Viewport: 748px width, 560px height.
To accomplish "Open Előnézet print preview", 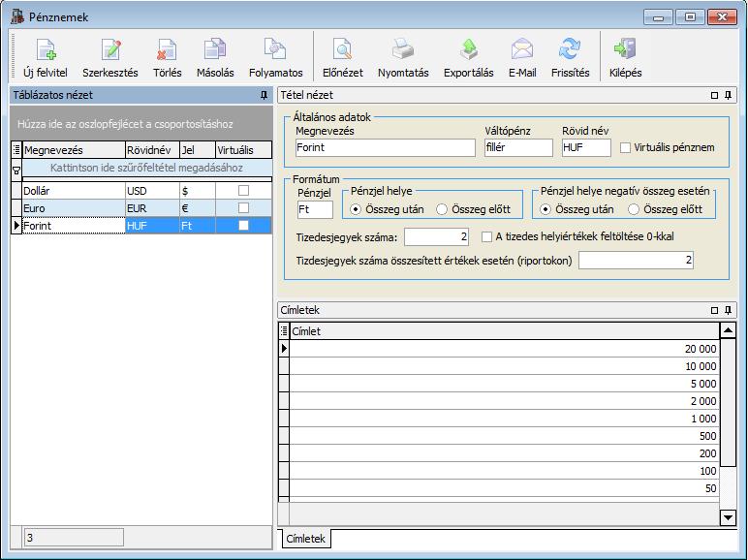I will [x=343, y=49].
